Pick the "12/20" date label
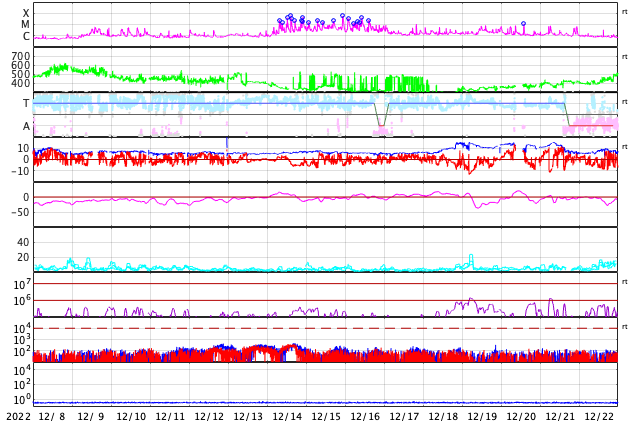The height and width of the screenshot is (424, 634). [521, 416]
